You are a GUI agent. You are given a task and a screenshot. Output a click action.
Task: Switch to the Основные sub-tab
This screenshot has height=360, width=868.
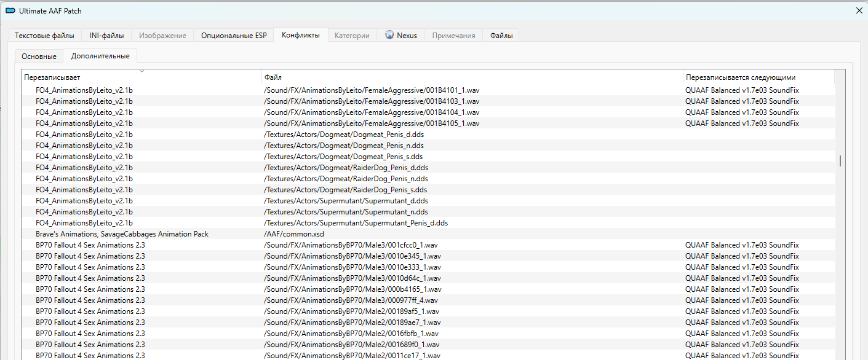click(x=39, y=57)
